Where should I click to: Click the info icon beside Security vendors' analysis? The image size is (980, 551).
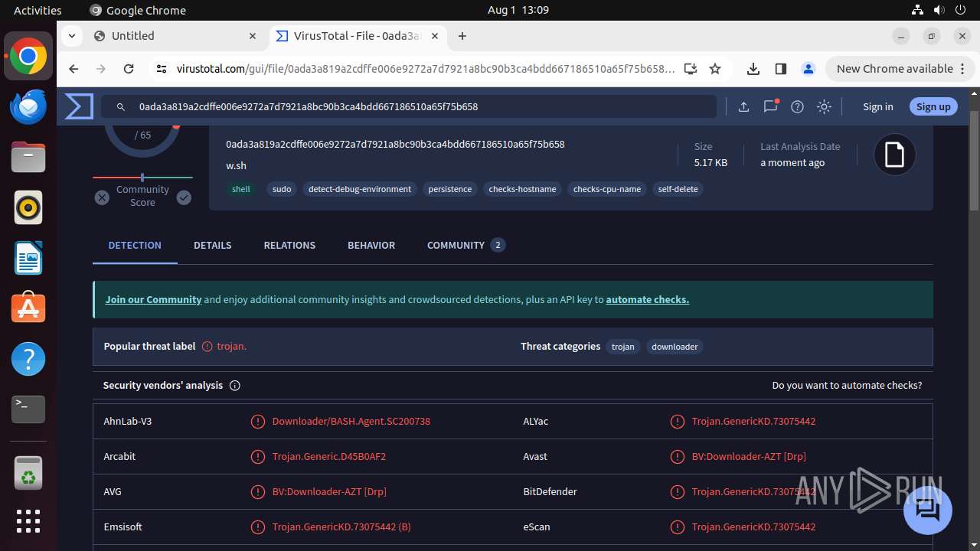tap(235, 386)
